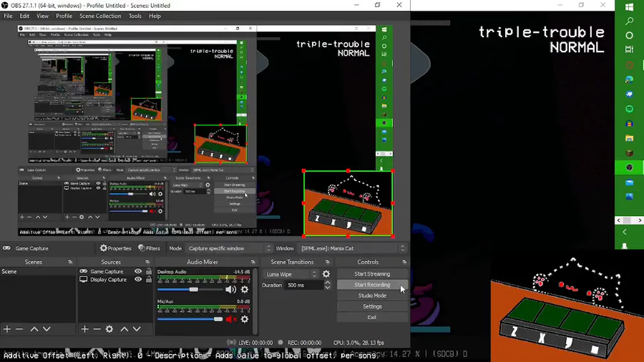The image size is (644, 362).
Task: Open Properties for Game Capture source
Action: pyautogui.click(x=115, y=248)
